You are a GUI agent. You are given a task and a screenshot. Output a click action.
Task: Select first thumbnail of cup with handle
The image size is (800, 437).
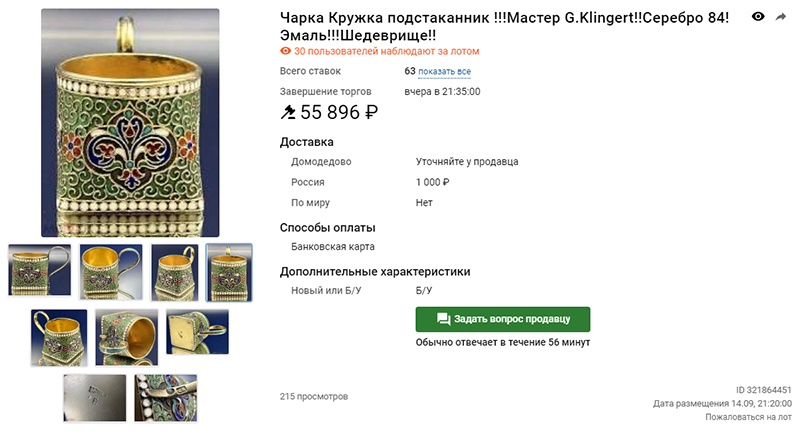[40, 270]
